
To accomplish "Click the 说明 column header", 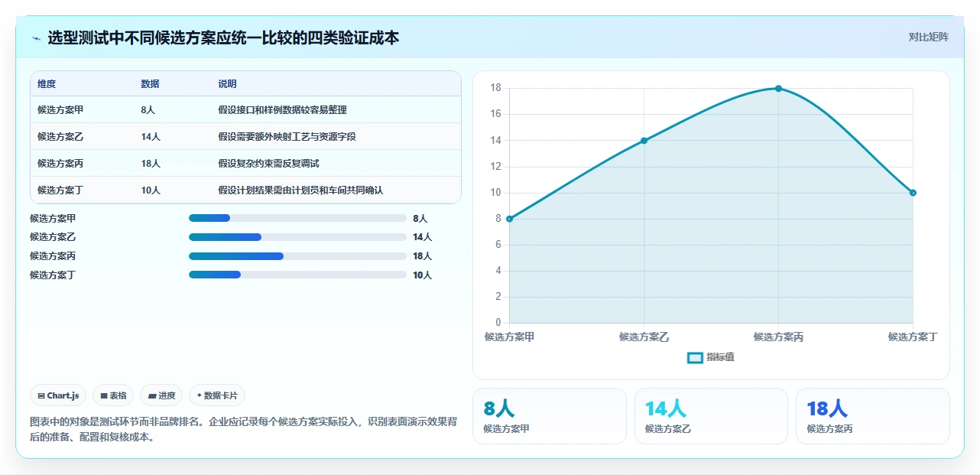I will (227, 84).
